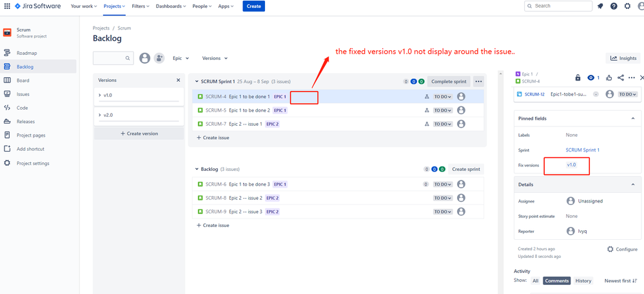Open the settings gear icon in top bar
Viewport: 644px width, 294px height.
pos(627,6)
